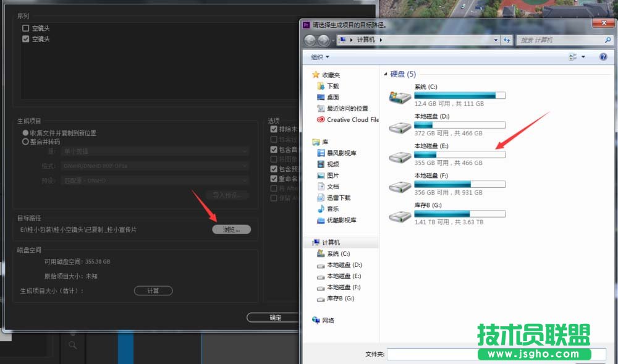Collapse the 硬盘 (5) group
The height and width of the screenshot is (364, 618).
click(387, 74)
